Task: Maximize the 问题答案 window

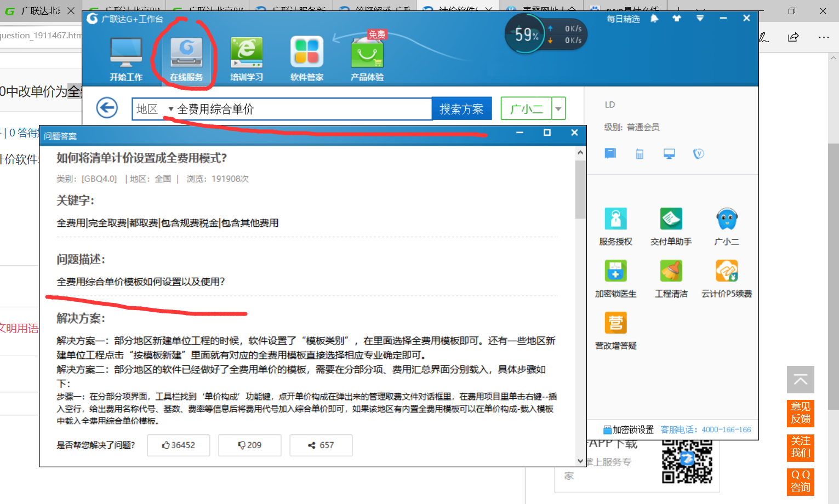Action: click(547, 133)
